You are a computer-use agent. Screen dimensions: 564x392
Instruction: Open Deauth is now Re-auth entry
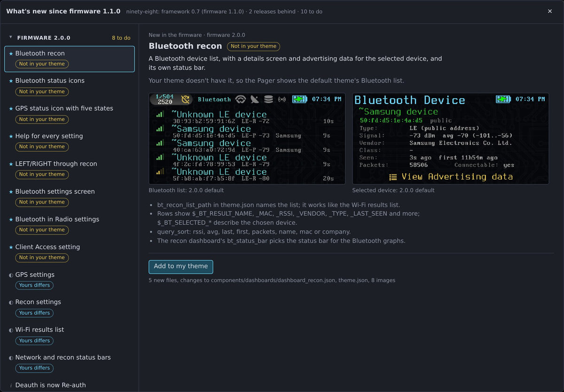[x=70, y=385]
